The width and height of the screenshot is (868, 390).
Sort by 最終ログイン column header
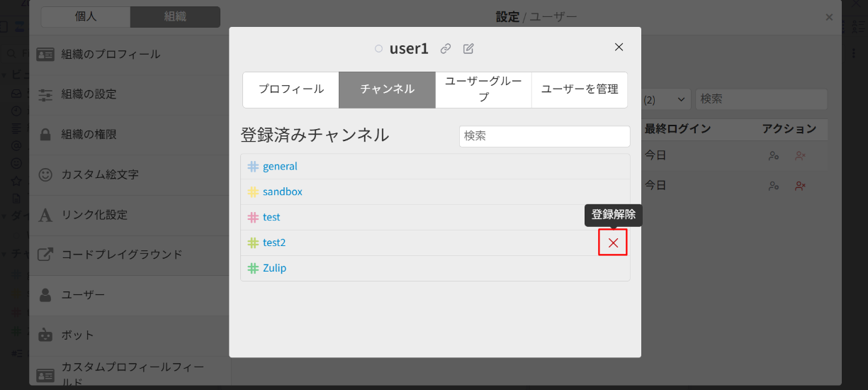(x=677, y=129)
